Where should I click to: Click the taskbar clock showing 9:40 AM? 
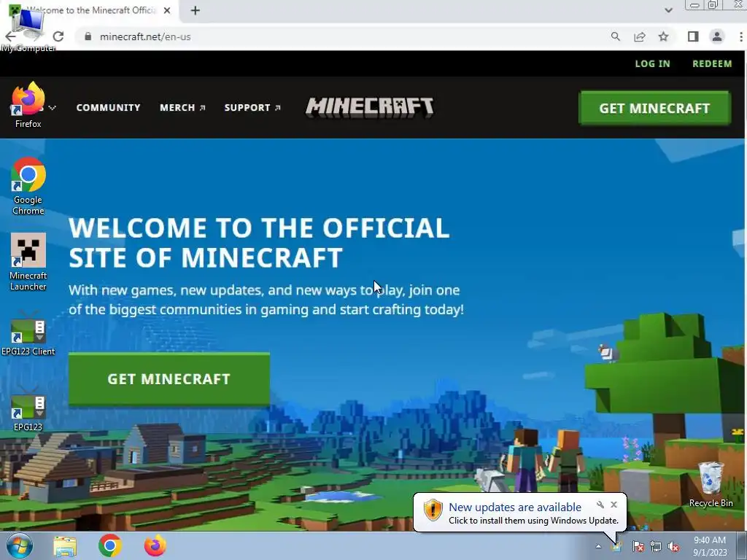[710, 546]
